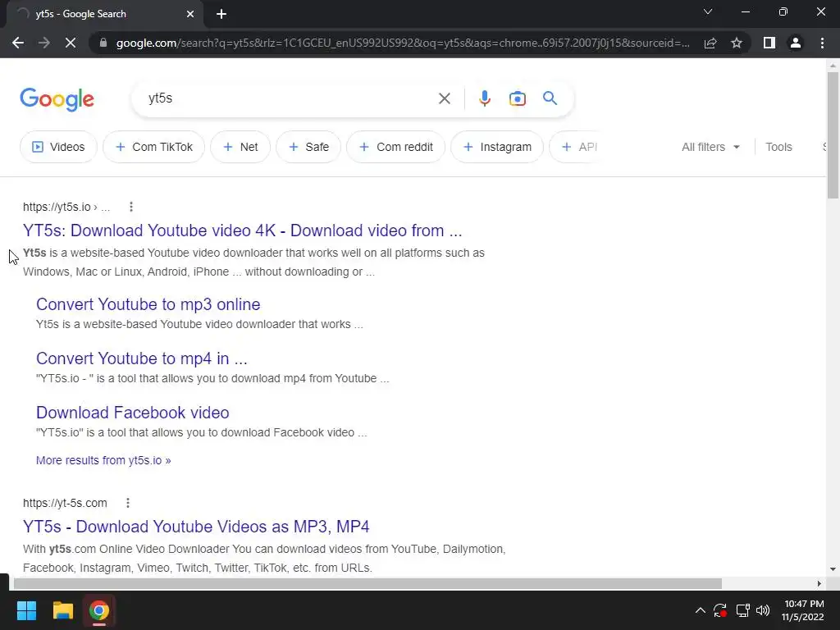Click the scroll right arrow on horizontal scrollbar
840x630 pixels.
tap(819, 583)
